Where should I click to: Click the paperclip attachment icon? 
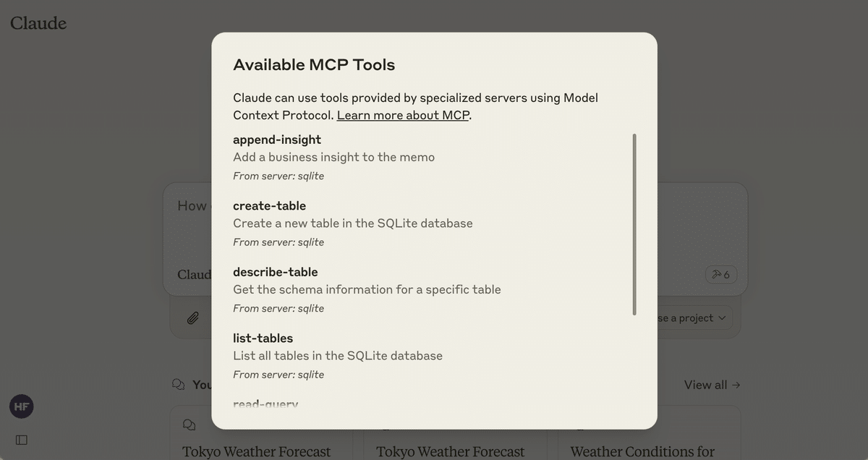193,318
